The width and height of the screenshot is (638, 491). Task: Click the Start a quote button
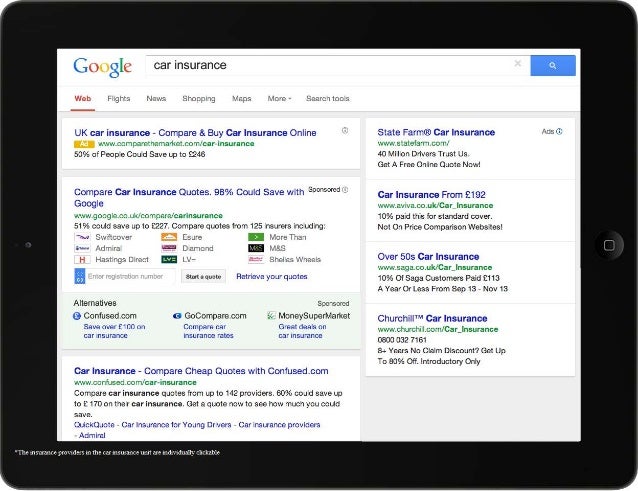[x=203, y=277]
